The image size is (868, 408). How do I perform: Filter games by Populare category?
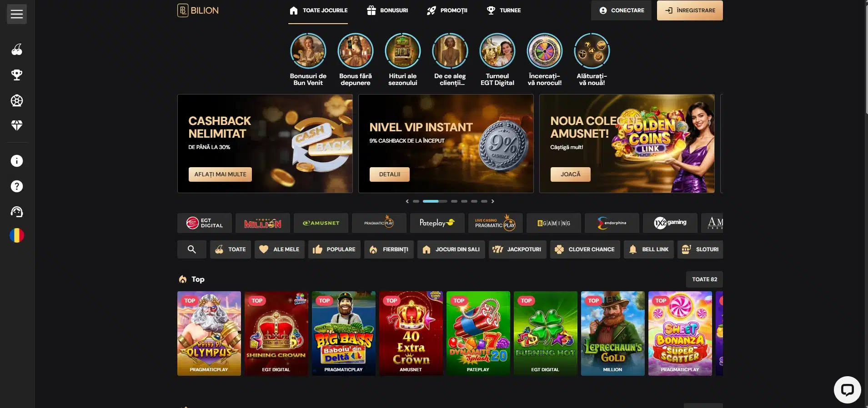pyautogui.click(x=334, y=249)
